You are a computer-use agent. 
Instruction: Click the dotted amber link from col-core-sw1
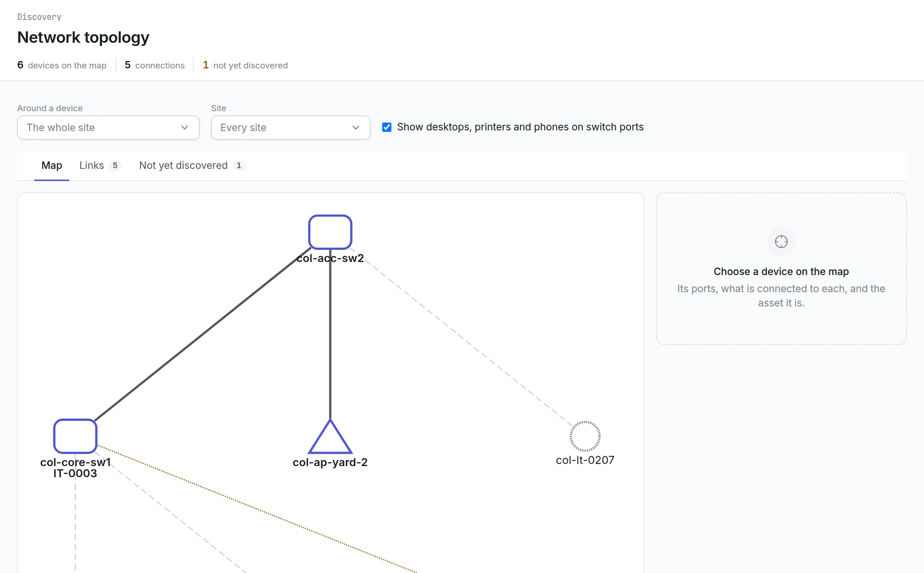point(258,509)
